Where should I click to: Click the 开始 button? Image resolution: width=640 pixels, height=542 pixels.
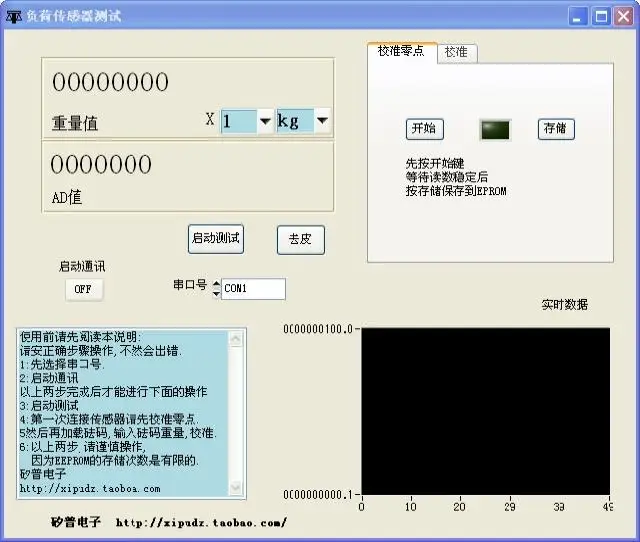point(424,129)
